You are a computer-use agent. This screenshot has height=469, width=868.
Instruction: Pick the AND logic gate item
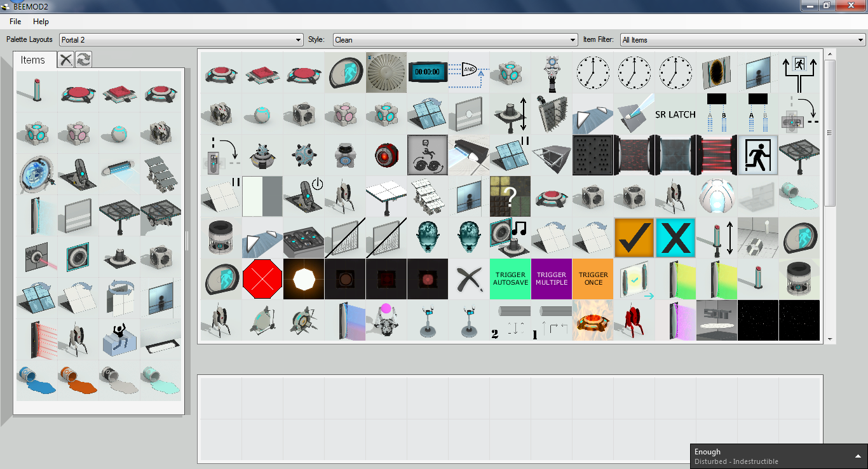[x=469, y=72]
